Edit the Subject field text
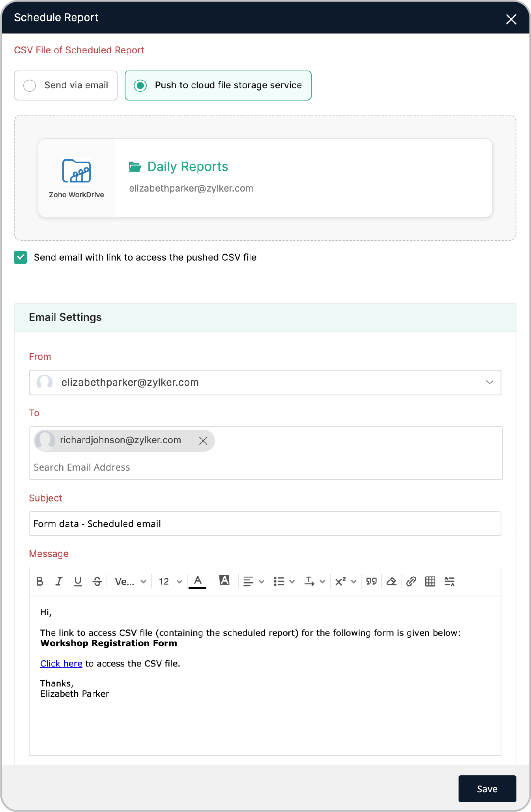 [265, 524]
